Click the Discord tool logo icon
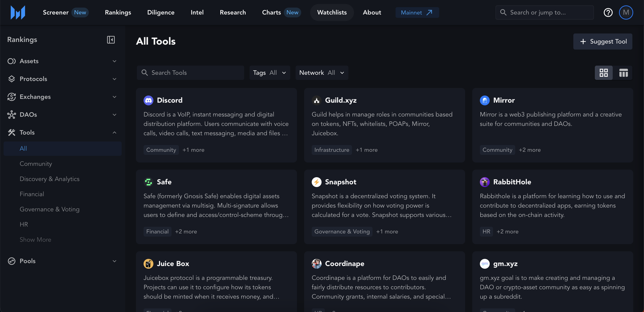 pyautogui.click(x=148, y=100)
